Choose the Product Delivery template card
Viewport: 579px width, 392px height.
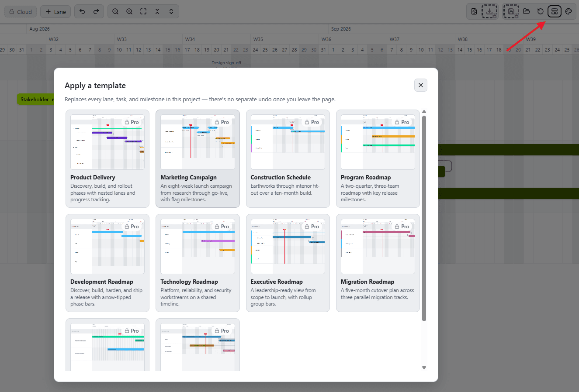pos(107,158)
